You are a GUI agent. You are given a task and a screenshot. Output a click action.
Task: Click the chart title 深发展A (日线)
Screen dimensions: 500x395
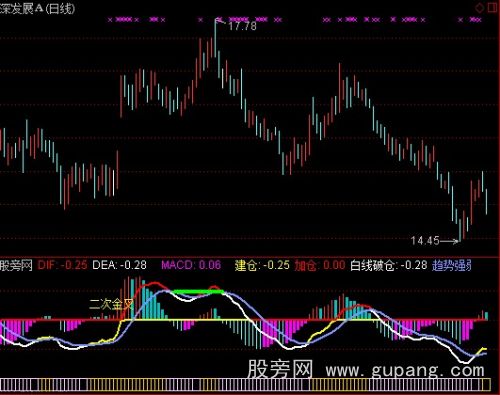tap(37, 8)
